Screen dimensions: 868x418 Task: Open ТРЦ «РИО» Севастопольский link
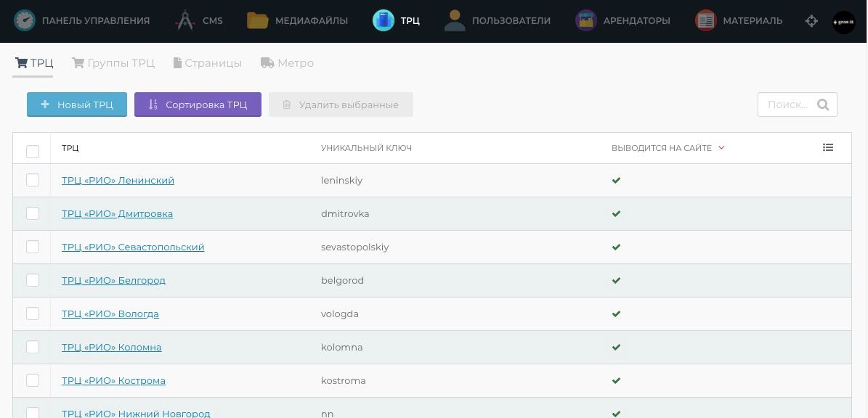[x=133, y=247]
